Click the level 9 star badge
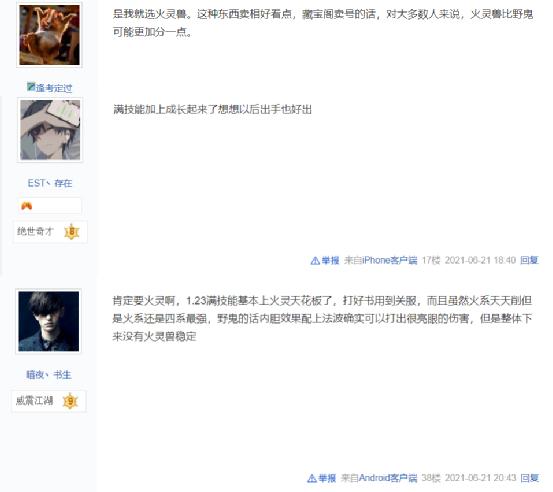 click(70, 401)
